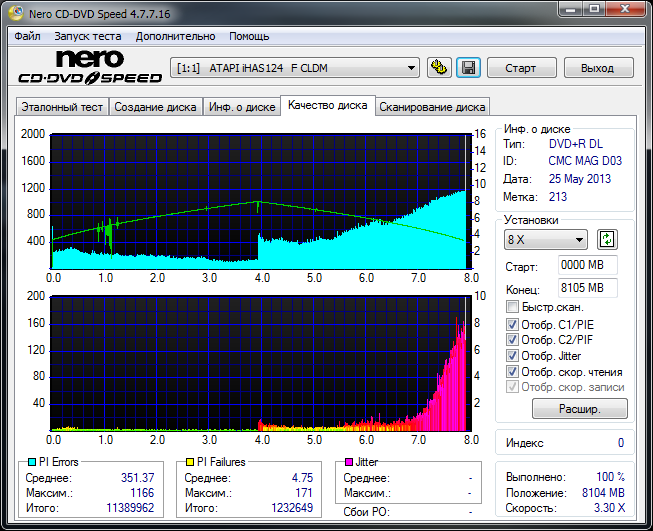Click the Nero application title bar icon
Image resolution: width=653 pixels, height=531 pixels.
point(16,13)
